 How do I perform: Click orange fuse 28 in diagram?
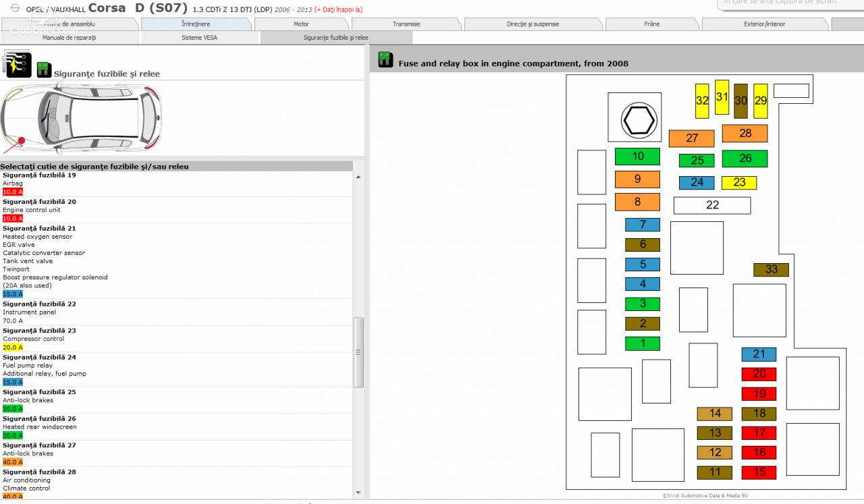pos(745,134)
